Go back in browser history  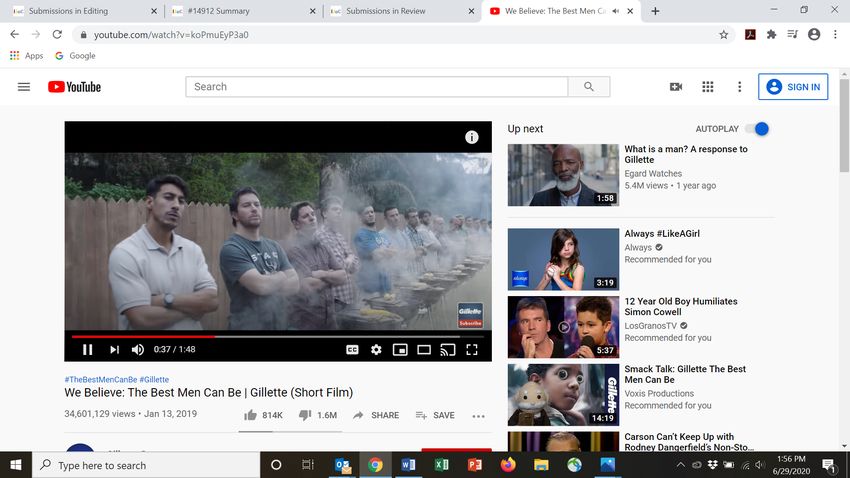(x=15, y=34)
